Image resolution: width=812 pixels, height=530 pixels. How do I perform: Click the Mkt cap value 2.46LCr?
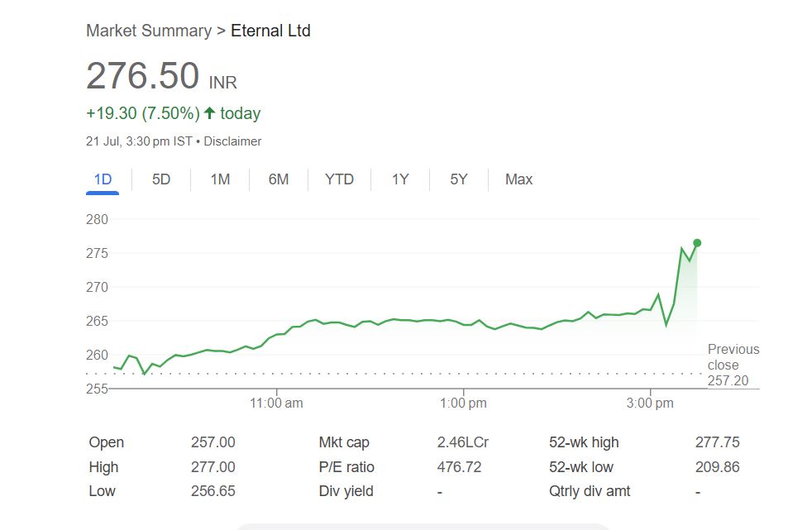[x=462, y=442]
